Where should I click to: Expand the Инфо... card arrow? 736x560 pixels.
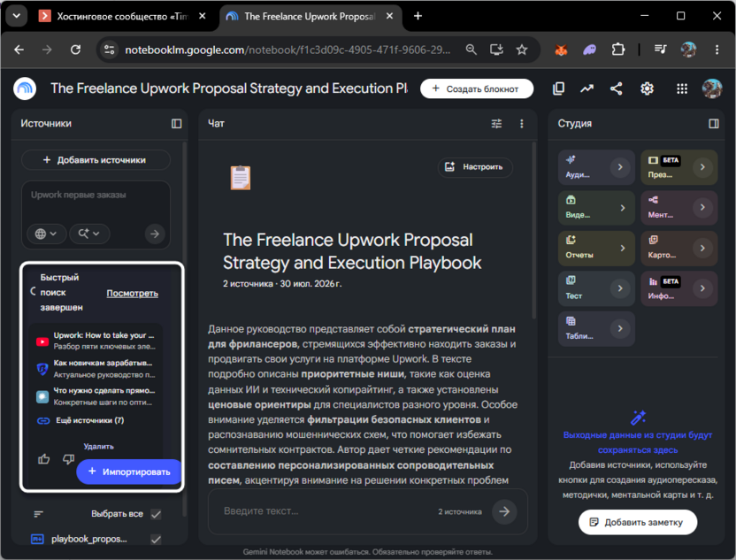coord(702,288)
